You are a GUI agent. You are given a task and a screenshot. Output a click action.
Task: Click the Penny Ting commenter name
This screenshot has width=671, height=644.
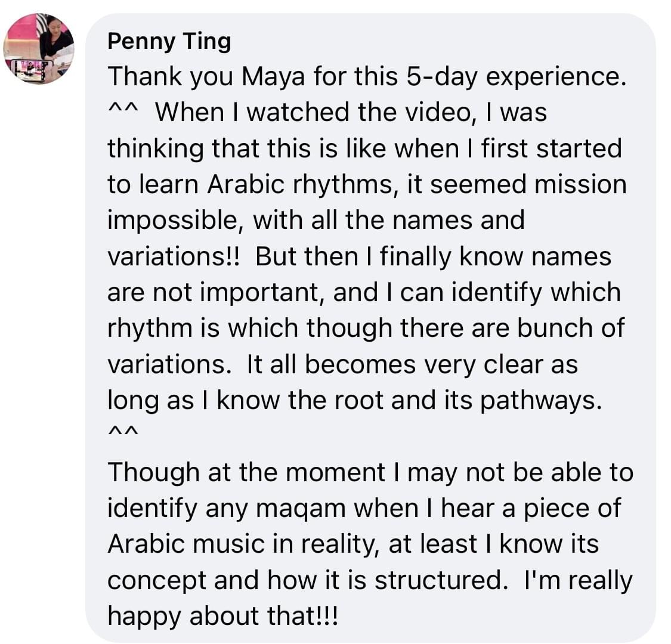(x=169, y=41)
